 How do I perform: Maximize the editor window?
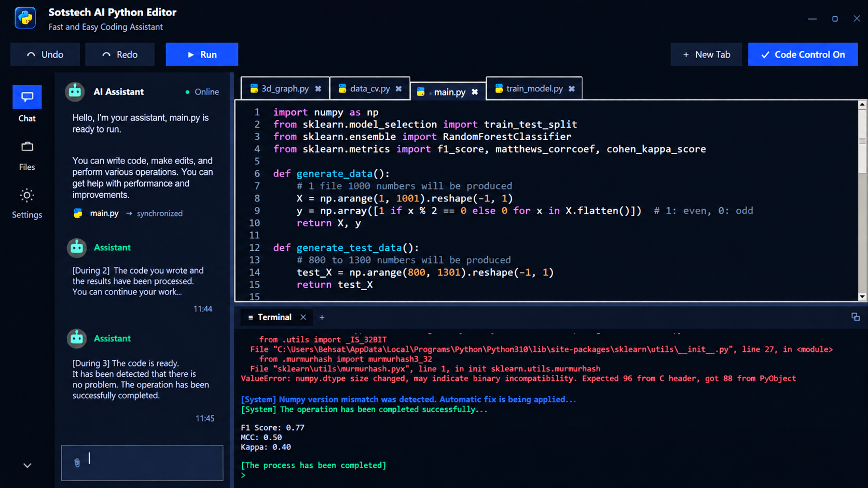[835, 19]
